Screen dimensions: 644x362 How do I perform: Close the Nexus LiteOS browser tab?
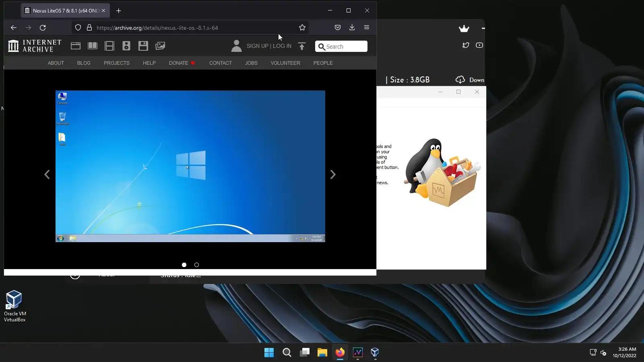click(103, 11)
